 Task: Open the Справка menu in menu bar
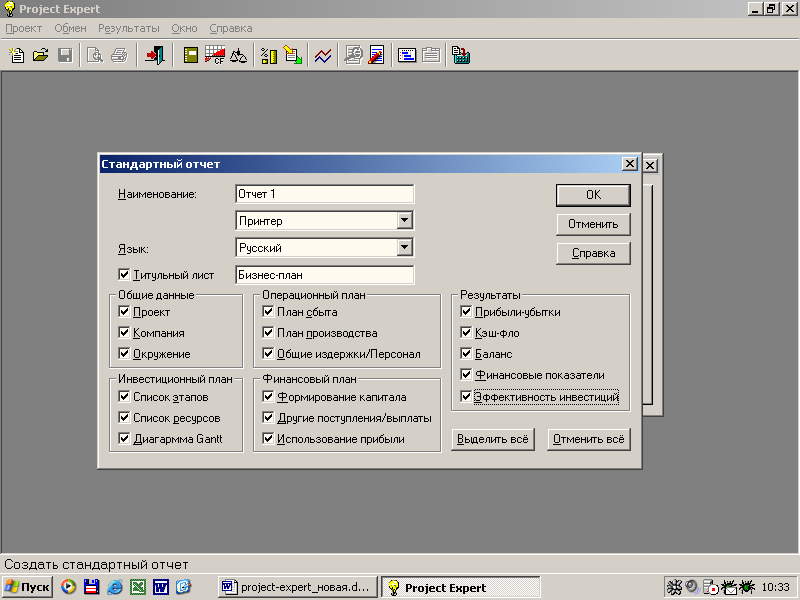[231, 29]
